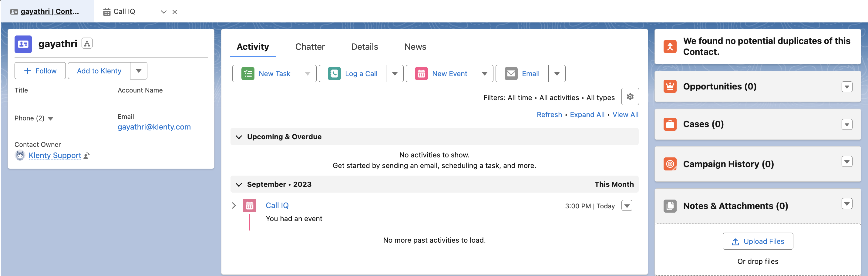Open the Cases actions dropdown

pos(847,125)
